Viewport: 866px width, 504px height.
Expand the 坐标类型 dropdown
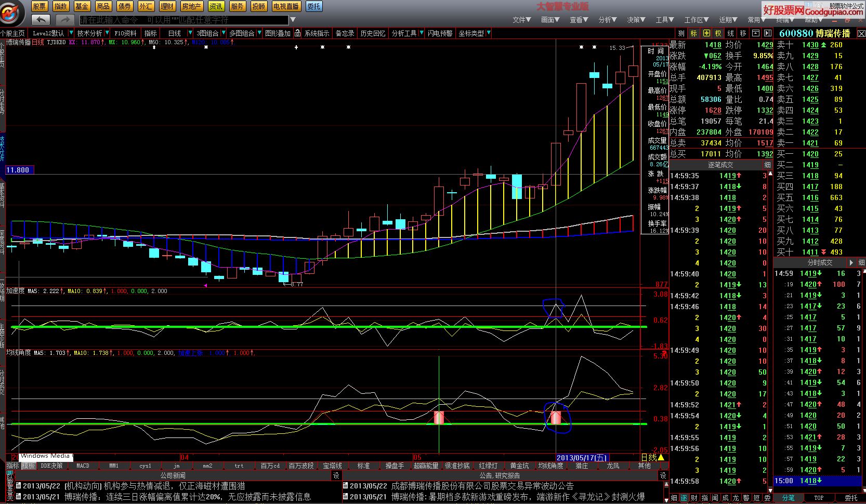coord(489,33)
